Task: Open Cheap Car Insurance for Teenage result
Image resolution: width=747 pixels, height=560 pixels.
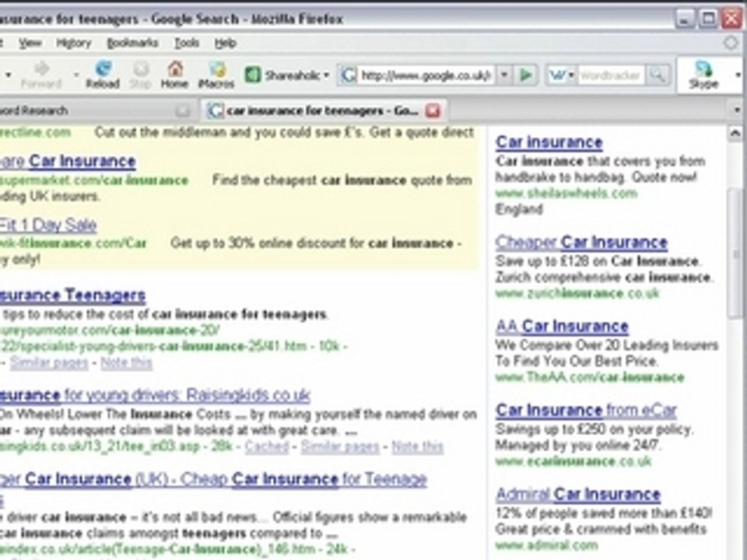Action: (x=213, y=479)
